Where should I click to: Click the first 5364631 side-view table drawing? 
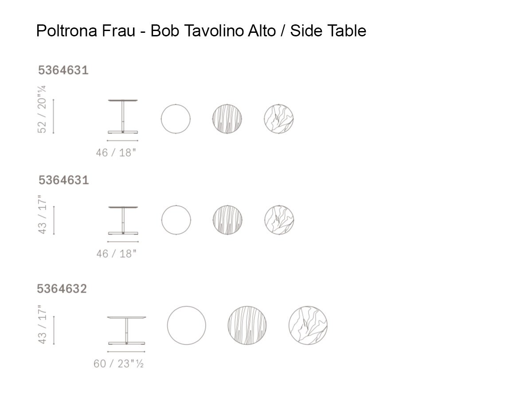pos(123,117)
